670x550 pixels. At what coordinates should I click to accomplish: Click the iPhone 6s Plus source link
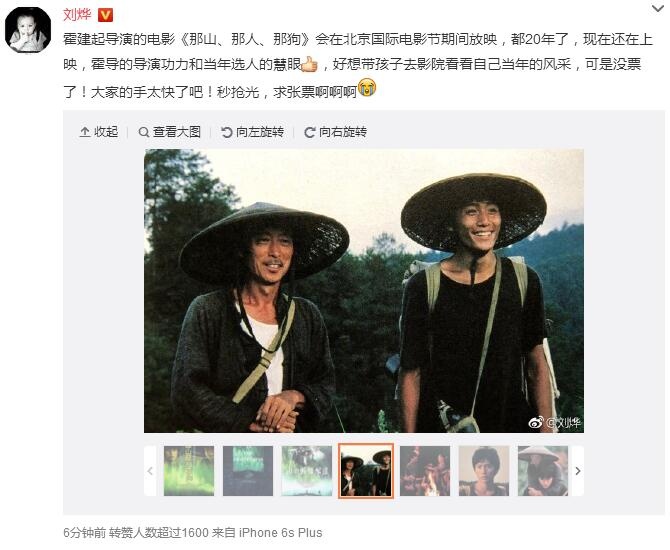pyautogui.click(x=280, y=533)
